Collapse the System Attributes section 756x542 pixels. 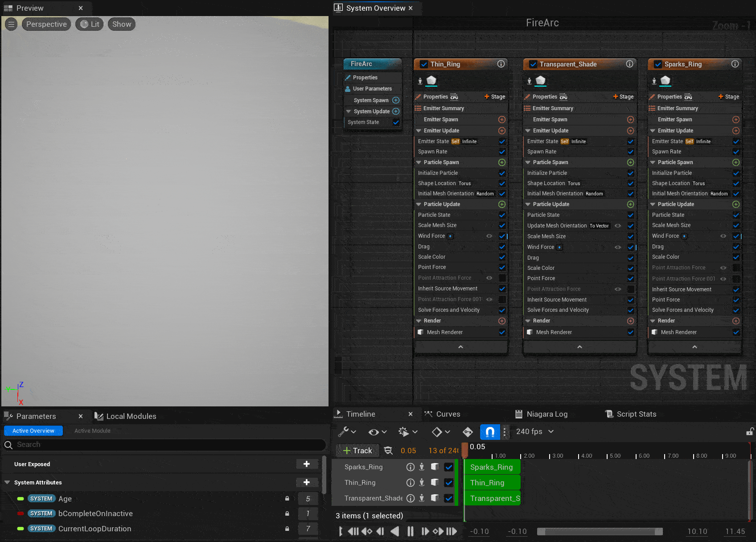coord(7,482)
